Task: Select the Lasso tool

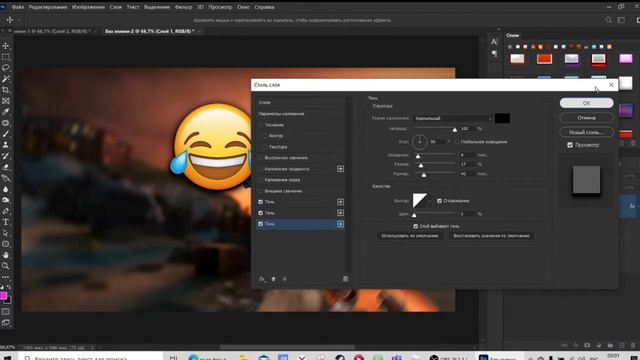Action: click(x=6, y=68)
